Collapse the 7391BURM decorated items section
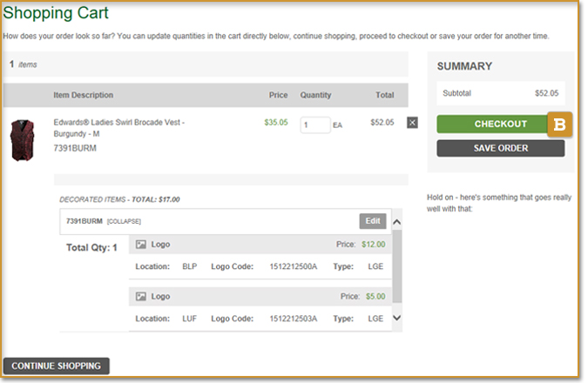 124,222
